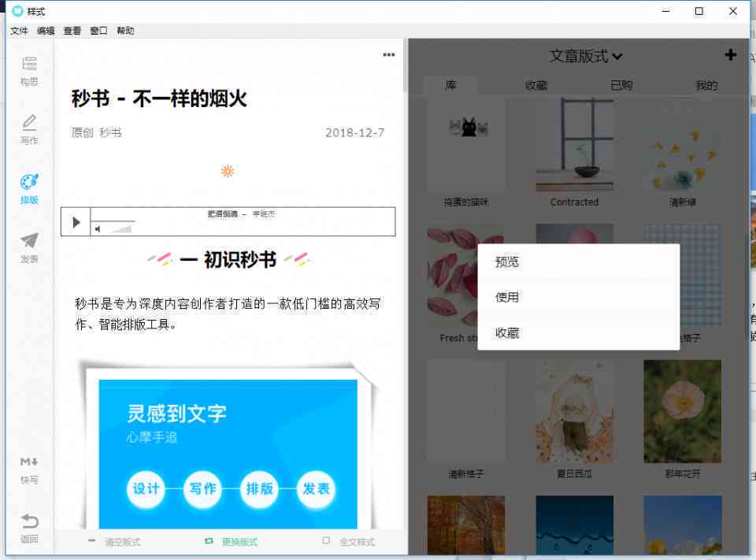Open the 帮助 menu
Screen dimensions: 756x560
[125, 31]
